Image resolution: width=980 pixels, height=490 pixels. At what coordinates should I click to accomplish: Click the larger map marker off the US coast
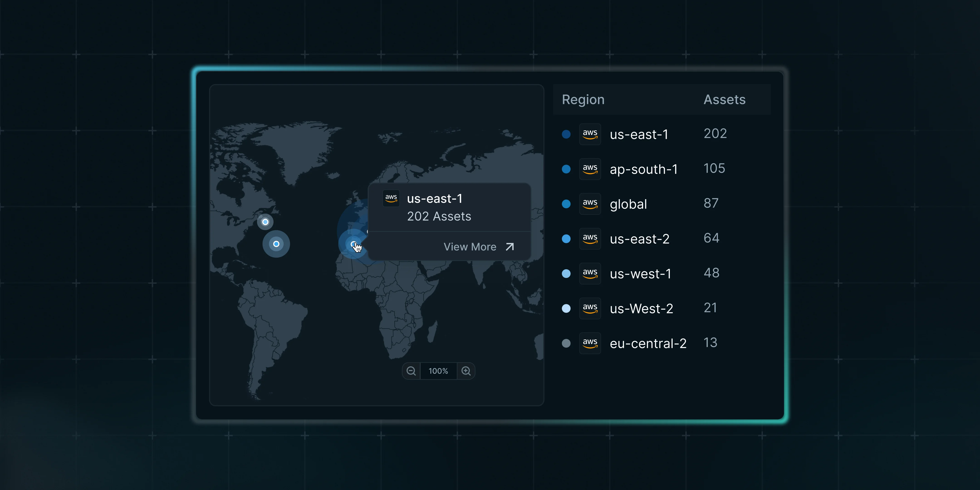tap(276, 244)
